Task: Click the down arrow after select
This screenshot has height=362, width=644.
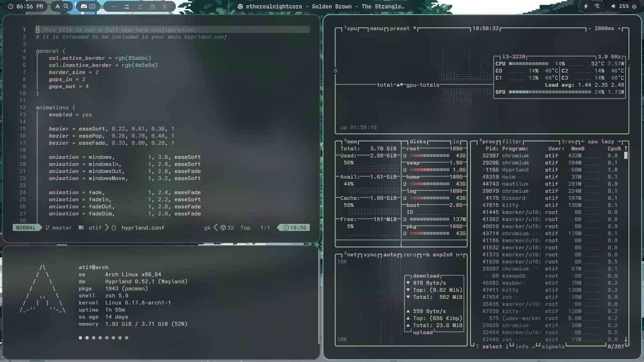Action: coord(507,346)
